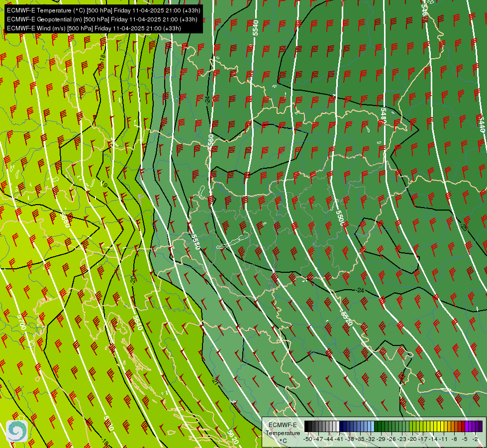This screenshot has height=448, width=487.
Task: Click the 5520 geopotential contour label
Action: [347, 318]
